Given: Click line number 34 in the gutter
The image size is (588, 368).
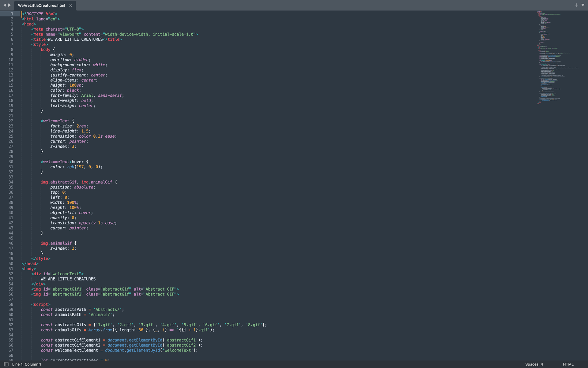Looking at the screenshot, I should pyautogui.click(x=11, y=182).
